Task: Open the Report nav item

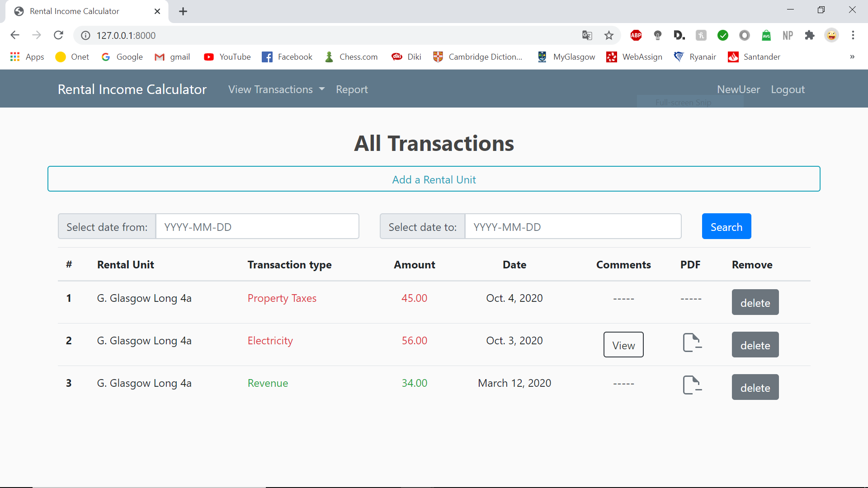Action: click(352, 89)
